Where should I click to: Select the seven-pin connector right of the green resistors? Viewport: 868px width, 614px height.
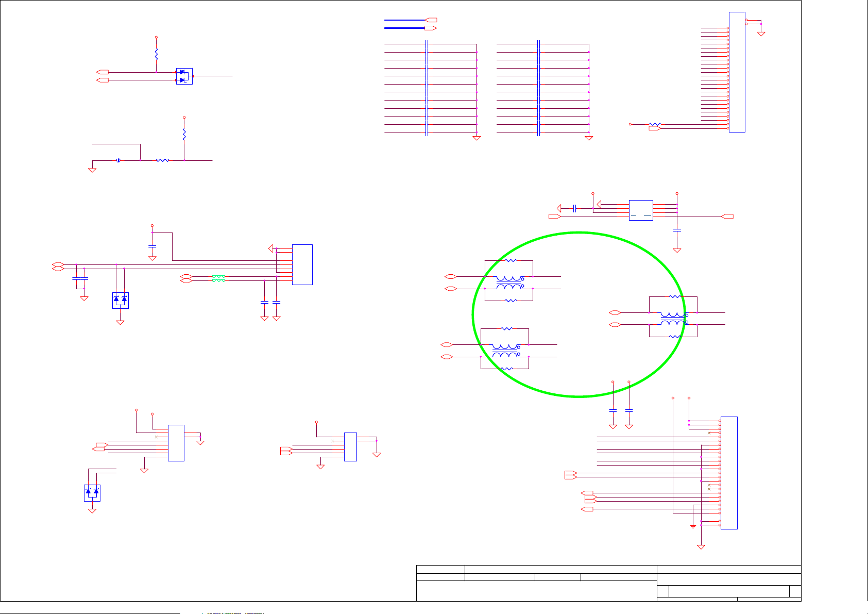tap(302, 264)
